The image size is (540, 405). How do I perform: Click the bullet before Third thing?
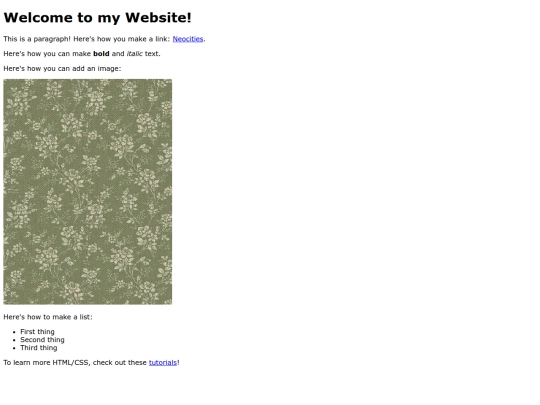pyautogui.click(x=14, y=348)
